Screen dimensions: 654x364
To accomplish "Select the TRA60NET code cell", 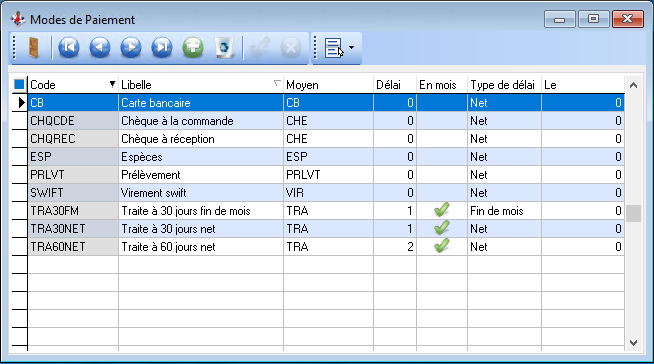I will coord(73,246).
